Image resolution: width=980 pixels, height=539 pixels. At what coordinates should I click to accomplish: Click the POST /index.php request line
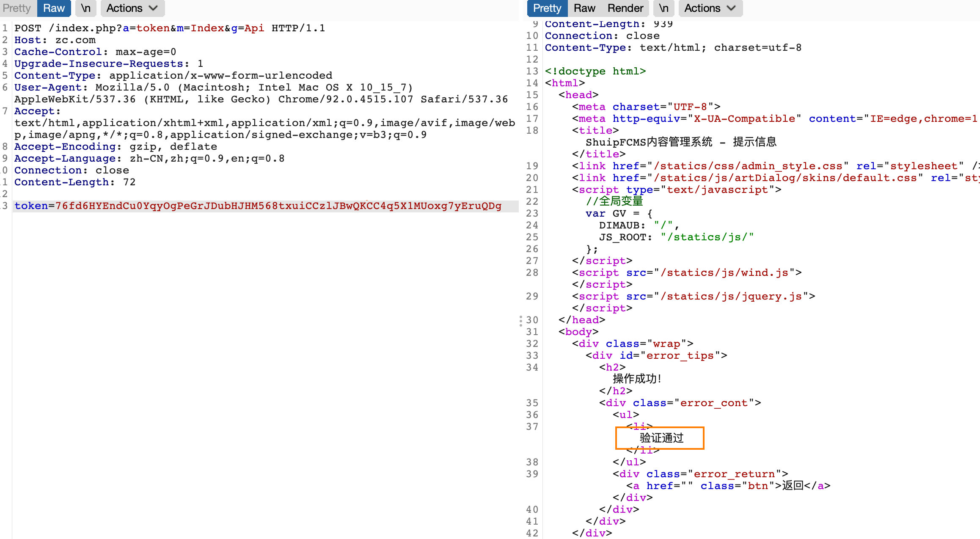170,28
